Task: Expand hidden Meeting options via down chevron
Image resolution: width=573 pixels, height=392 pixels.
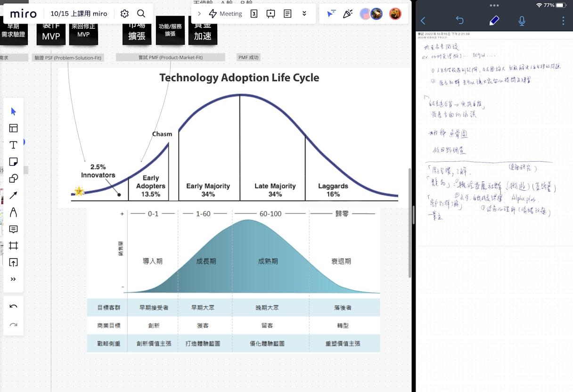Action: tap(305, 14)
